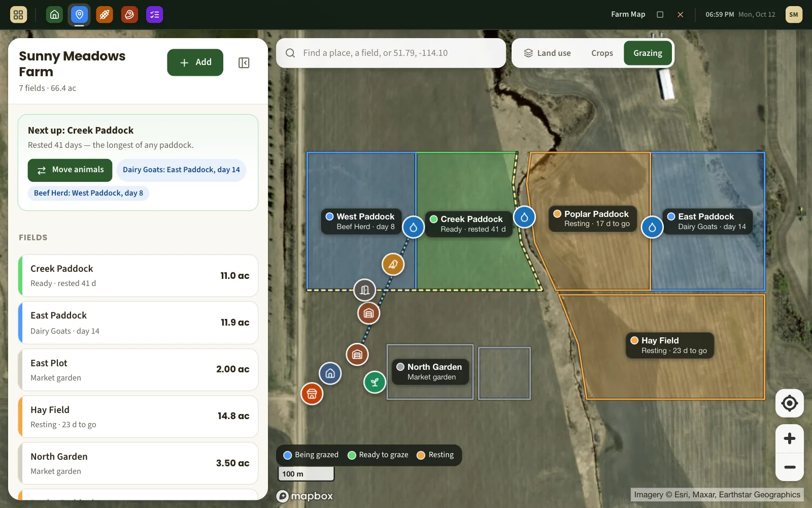Maximize the Farm Map window

[x=660, y=15]
